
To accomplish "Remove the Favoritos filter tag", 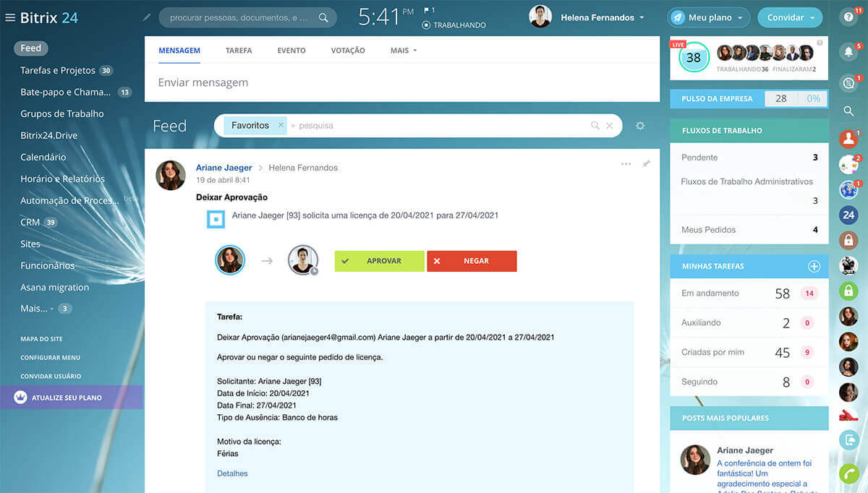I will click(281, 125).
